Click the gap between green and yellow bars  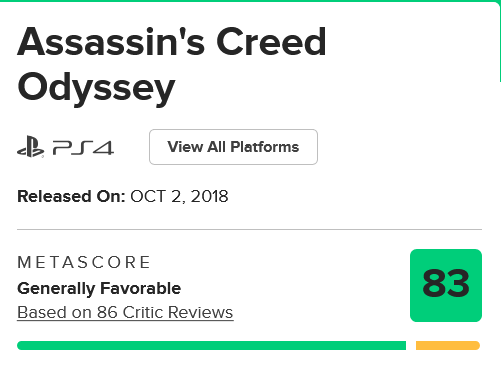click(x=411, y=345)
